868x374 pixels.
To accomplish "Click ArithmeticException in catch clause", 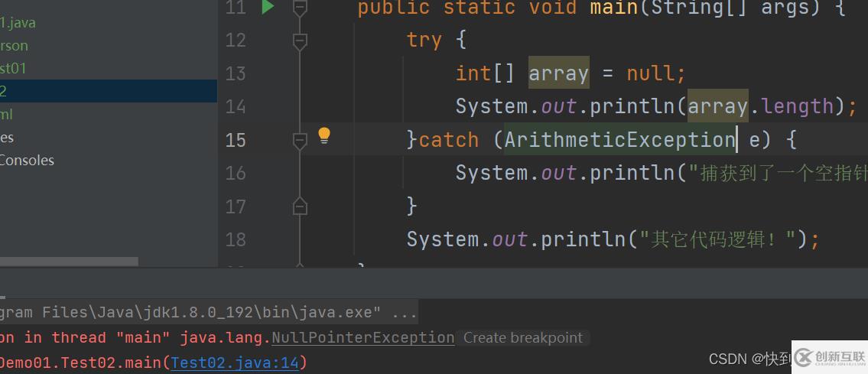I will click(619, 140).
